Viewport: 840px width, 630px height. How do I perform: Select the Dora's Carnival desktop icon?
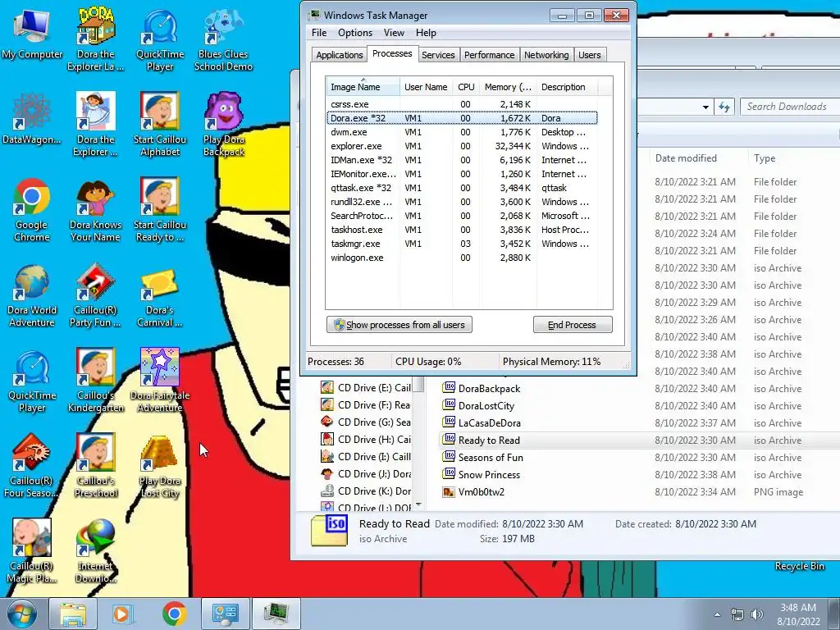tap(160, 295)
